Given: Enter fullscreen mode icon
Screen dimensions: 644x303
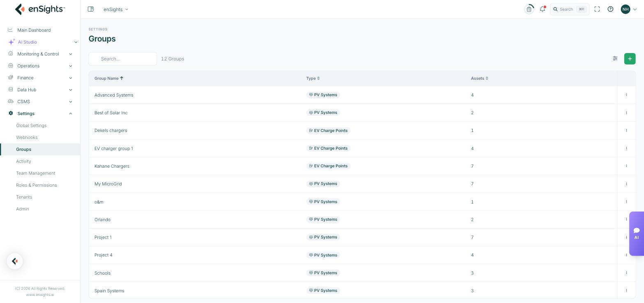Looking at the screenshot, I should [x=597, y=9].
